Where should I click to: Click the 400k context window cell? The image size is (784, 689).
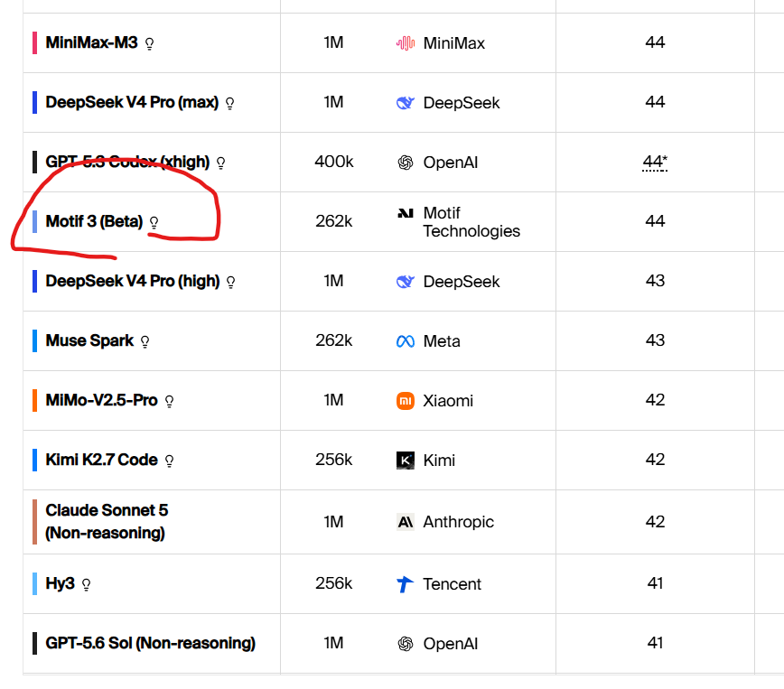click(334, 162)
